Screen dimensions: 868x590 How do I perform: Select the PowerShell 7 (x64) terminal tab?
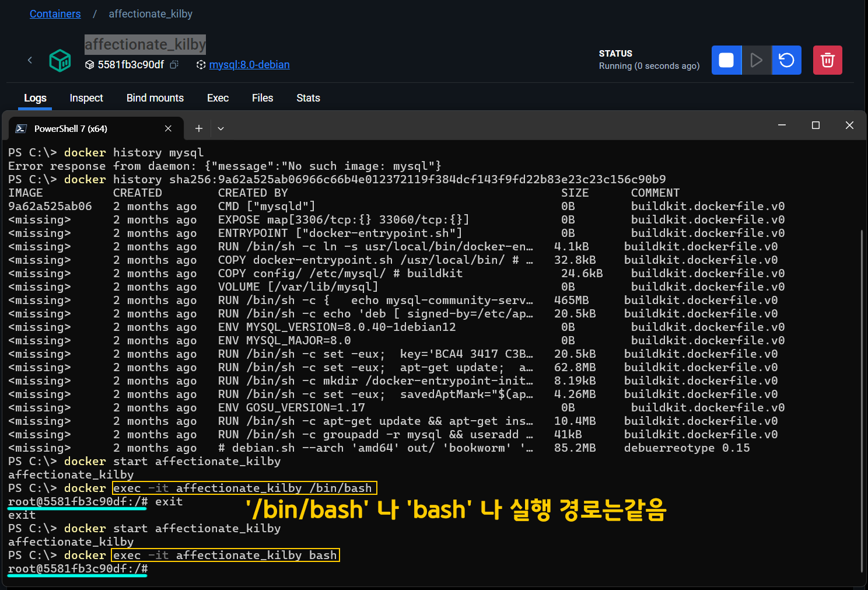click(x=96, y=128)
